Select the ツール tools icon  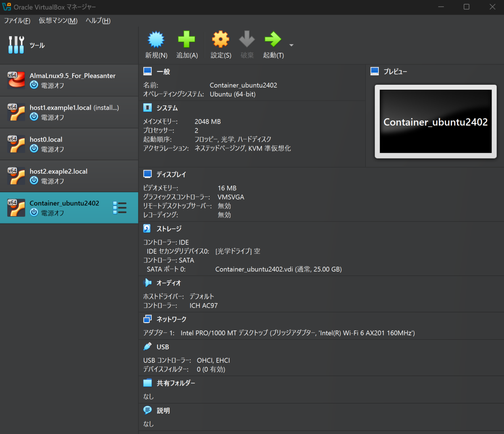pyautogui.click(x=16, y=45)
